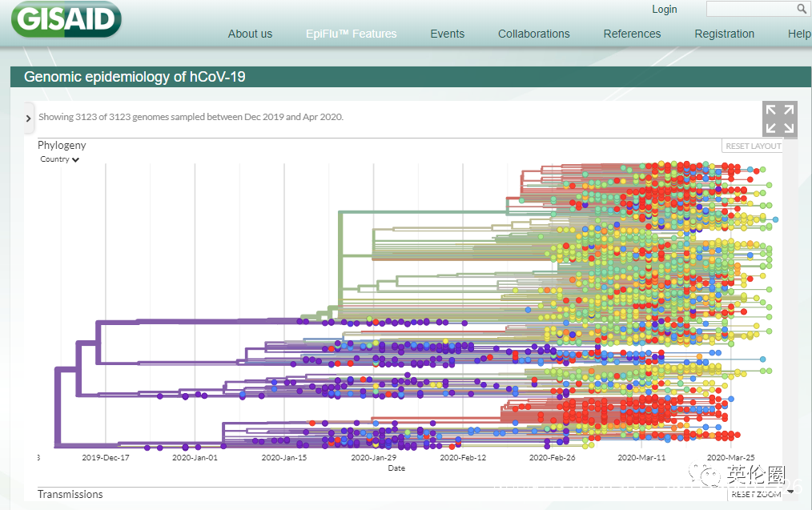Open the EpiFlu Features menu
This screenshot has width=812, height=510.
click(x=351, y=34)
